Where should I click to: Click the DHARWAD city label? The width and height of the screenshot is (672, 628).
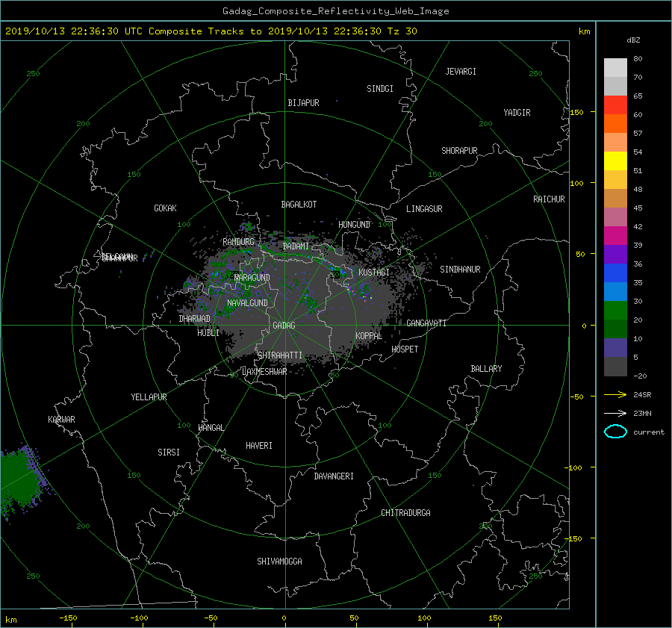point(194,319)
